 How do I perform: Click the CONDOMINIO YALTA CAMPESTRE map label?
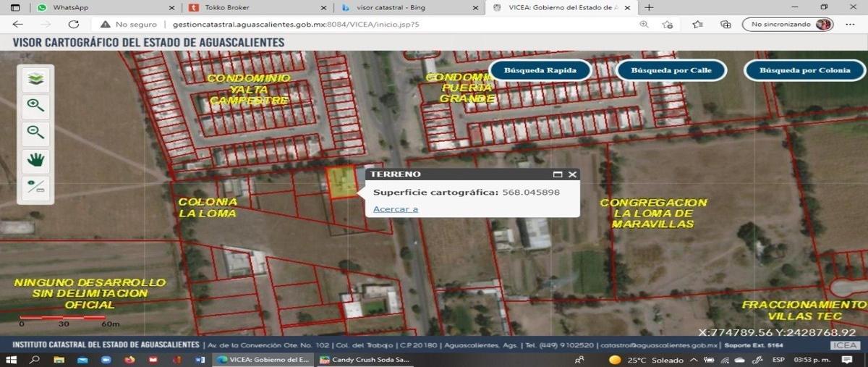[x=249, y=89]
